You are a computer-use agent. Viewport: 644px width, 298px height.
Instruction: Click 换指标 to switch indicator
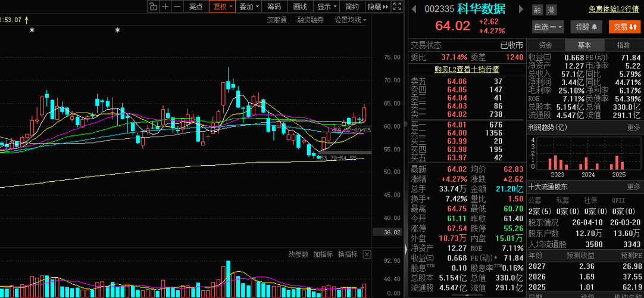(348, 254)
